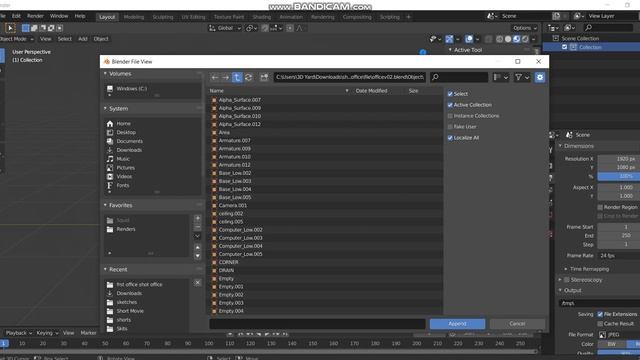
Task: Toggle Collection checkbox in the outliner
Action: 564,47
